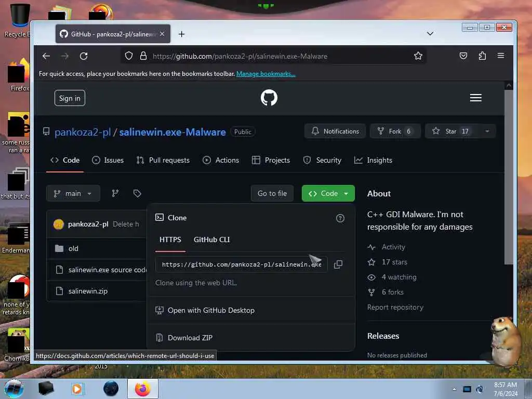
Task: Switch to the Actions tab
Action: point(221,160)
